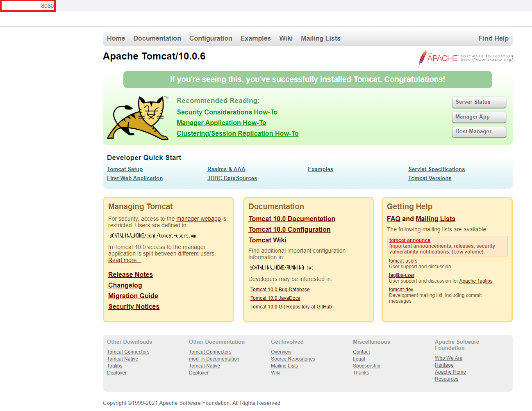
Task: Open the Servlet Specifications link
Action: [x=437, y=169]
